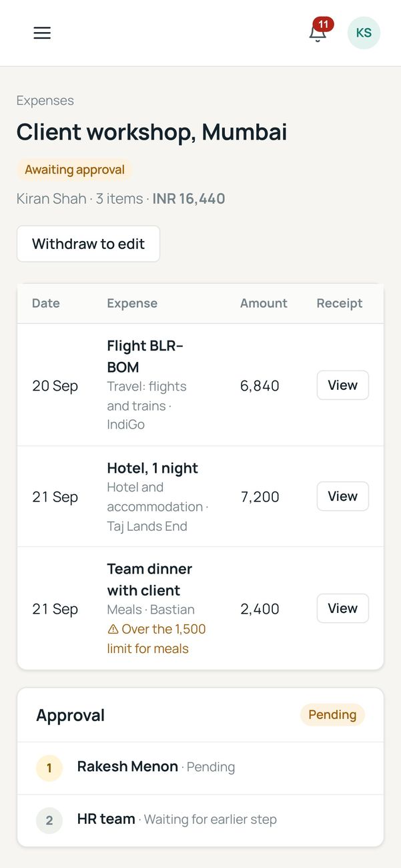Click the step 1 approval badge

(49, 768)
